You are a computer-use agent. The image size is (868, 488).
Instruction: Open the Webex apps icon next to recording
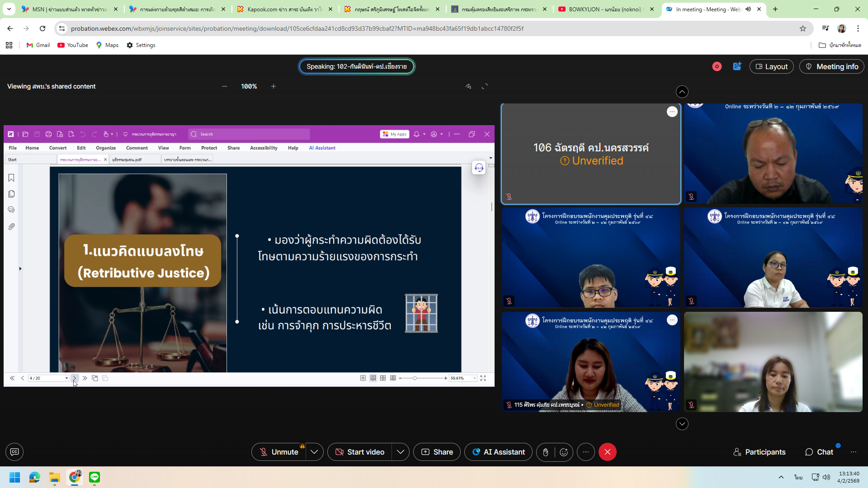737,66
